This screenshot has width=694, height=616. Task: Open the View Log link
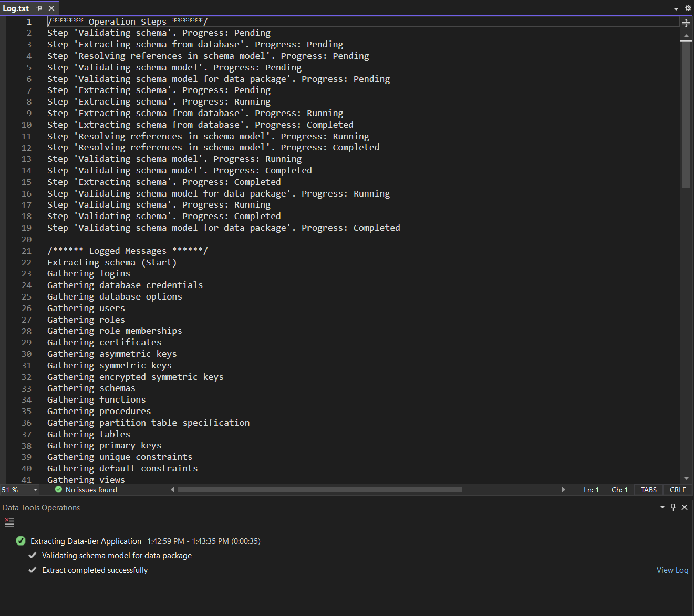pyautogui.click(x=672, y=570)
